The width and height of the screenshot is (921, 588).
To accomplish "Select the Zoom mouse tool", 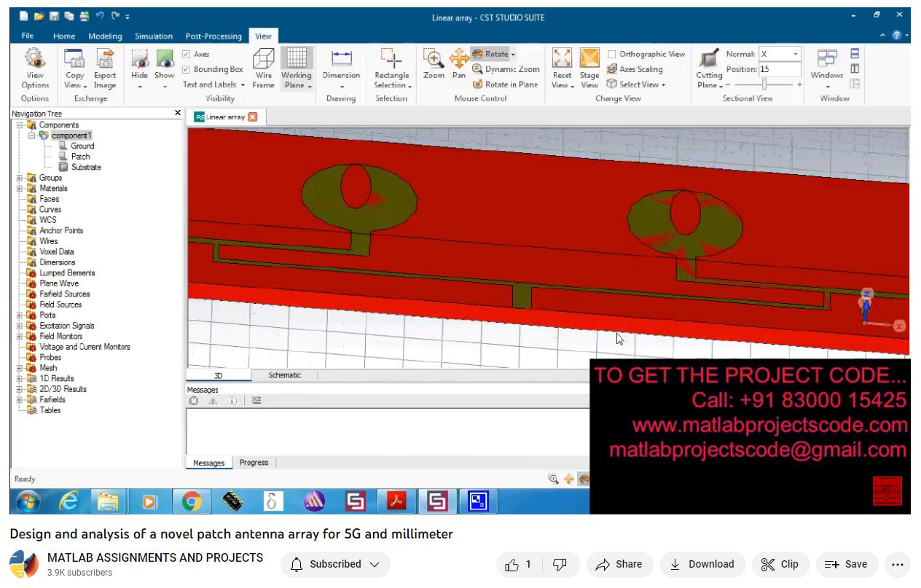I will click(x=434, y=64).
